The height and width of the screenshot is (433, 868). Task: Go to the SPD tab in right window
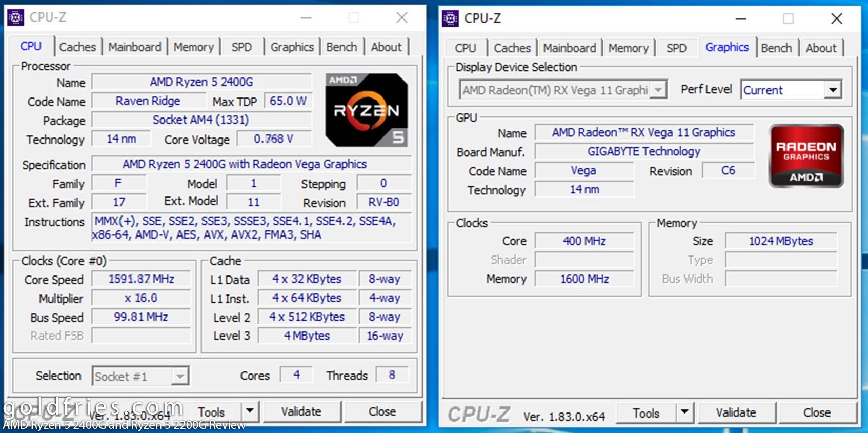(676, 48)
